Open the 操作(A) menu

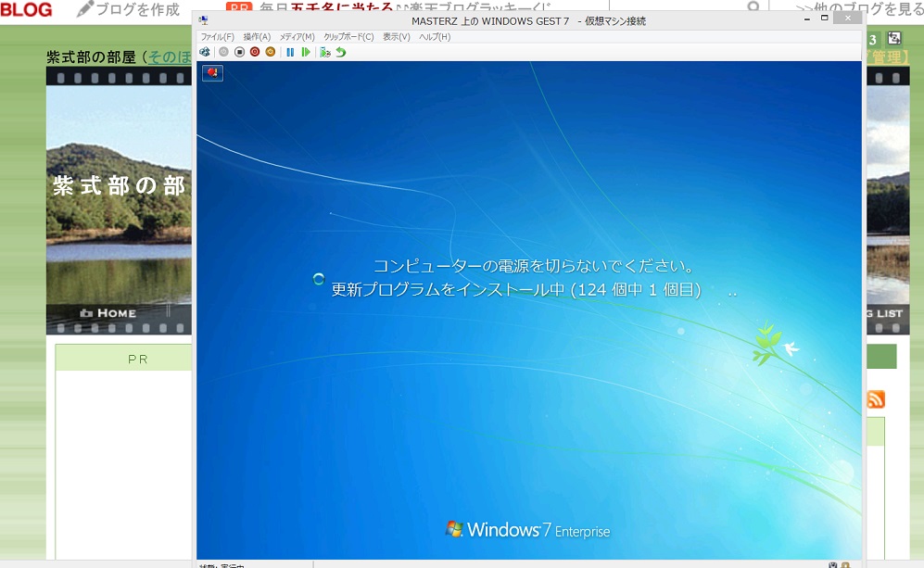coord(257,36)
